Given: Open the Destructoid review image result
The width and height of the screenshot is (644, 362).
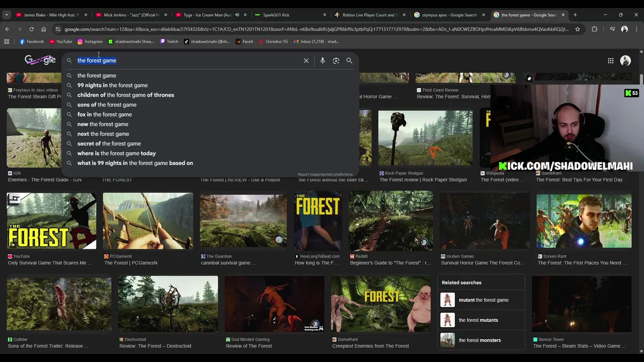Looking at the screenshot, I should click(168, 304).
